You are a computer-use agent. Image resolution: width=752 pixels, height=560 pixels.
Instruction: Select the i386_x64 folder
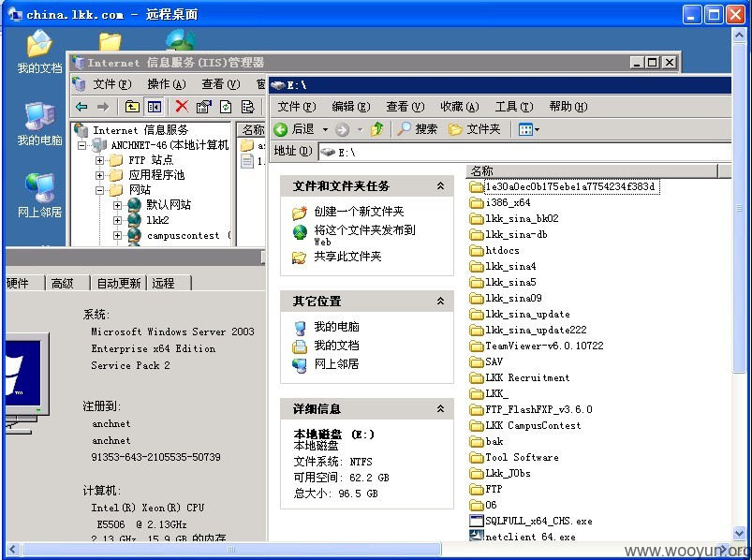(500, 203)
